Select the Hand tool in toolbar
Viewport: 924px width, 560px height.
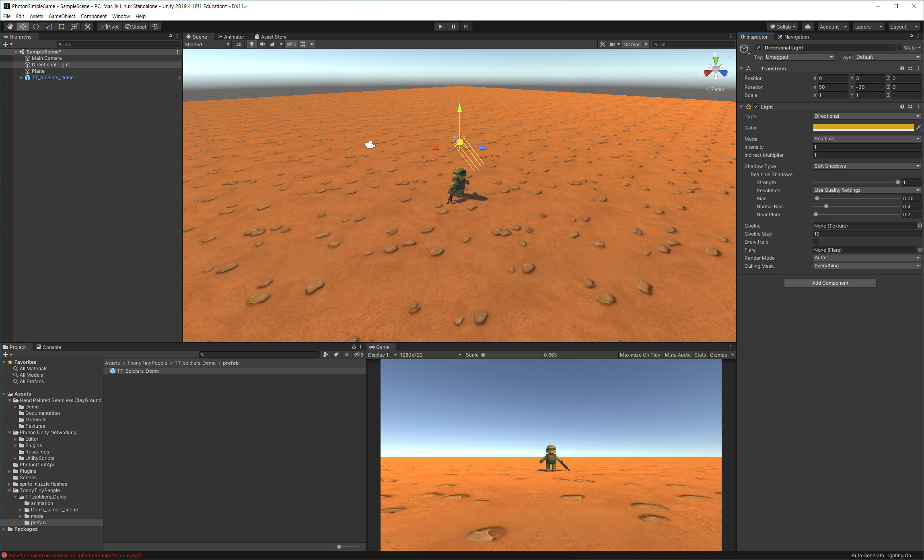tap(10, 27)
